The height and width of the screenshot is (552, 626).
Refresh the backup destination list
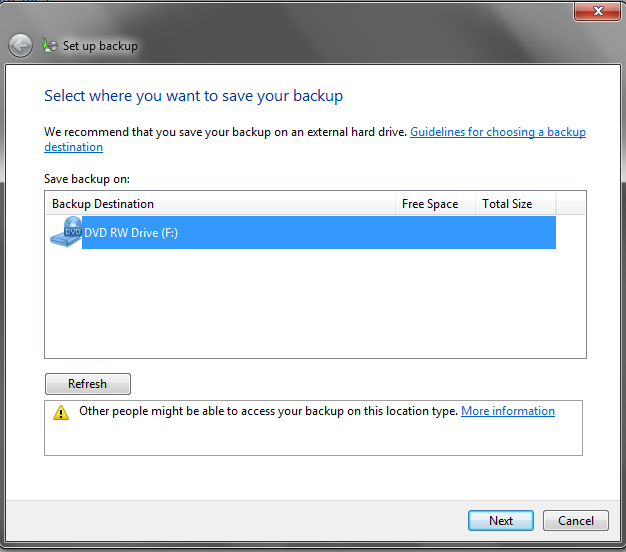pyautogui.click(x=88, y=384)
